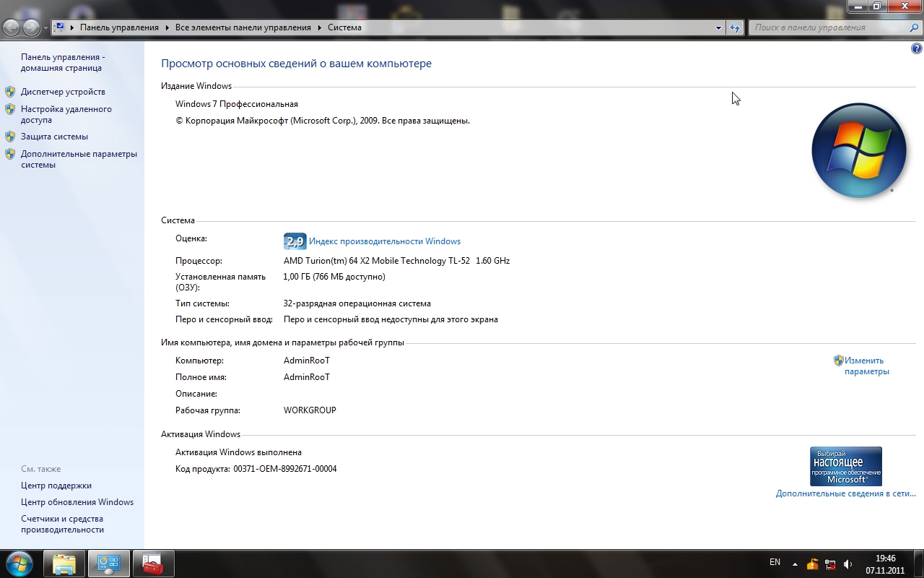The width and height of the screenshot is (924, 578).
Task: Click the Control Panel taskbar button
Action: 109,564
